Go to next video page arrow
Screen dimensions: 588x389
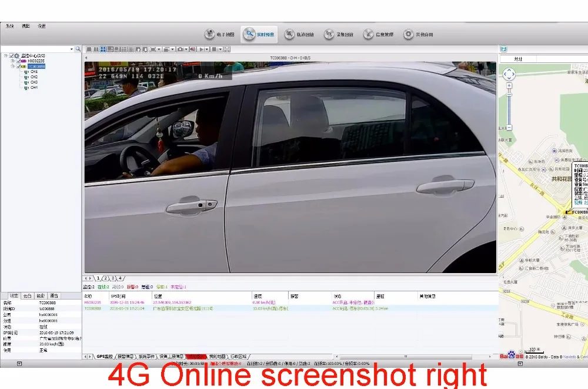click(145, 49)
